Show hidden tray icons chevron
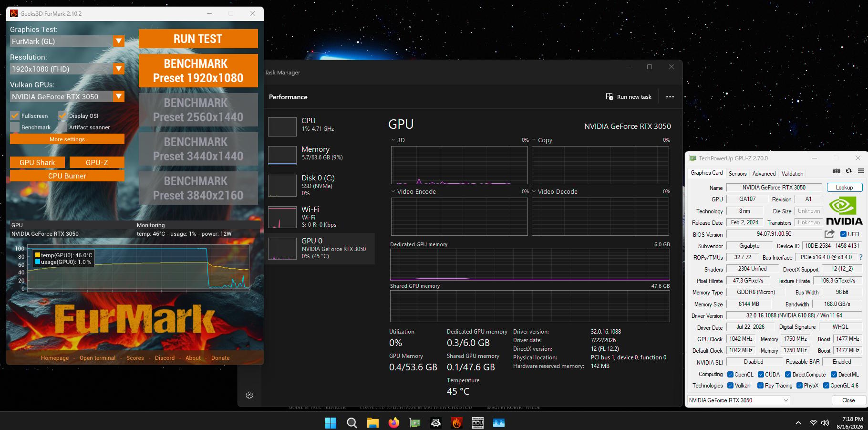Viewport: 868px width, 430px height. click(x=798, y=423)
